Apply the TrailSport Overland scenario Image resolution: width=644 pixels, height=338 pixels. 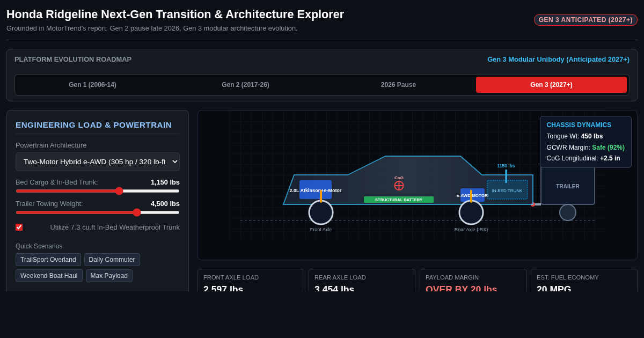pyautogui.click(x=48, y=260)
